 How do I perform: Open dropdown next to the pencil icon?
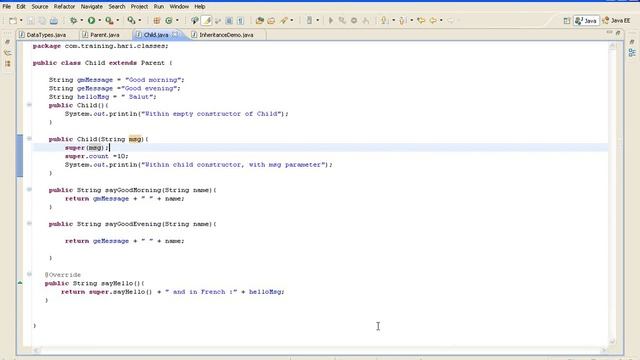[291, 20]
